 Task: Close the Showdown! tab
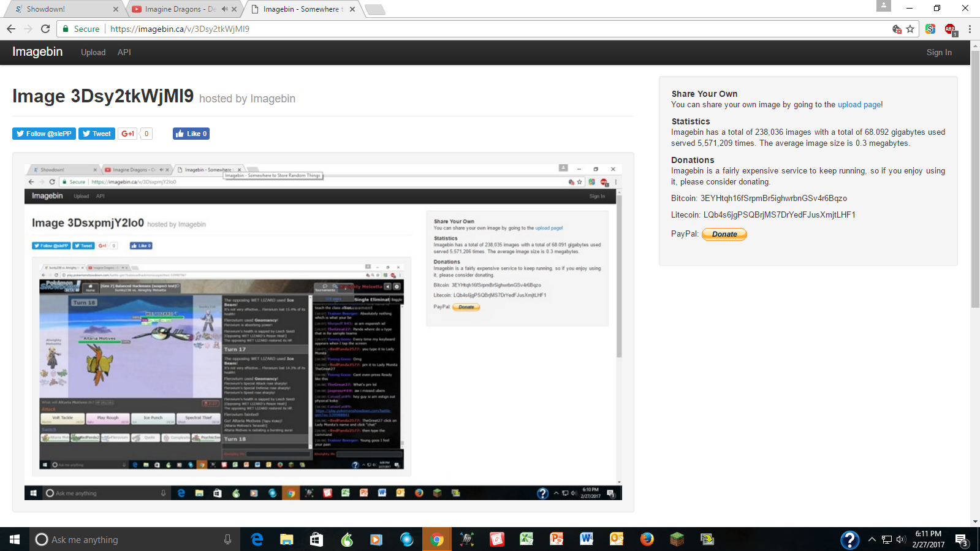coord(116,9)
